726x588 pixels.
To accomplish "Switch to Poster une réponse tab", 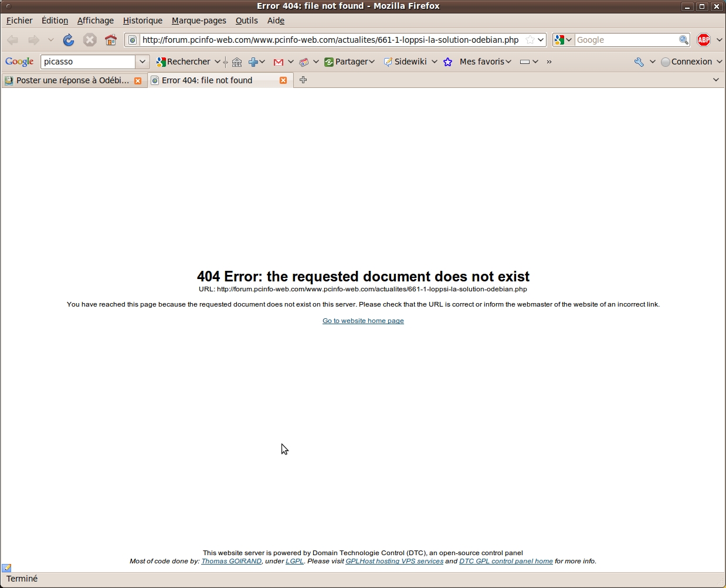I will (72, 80).
